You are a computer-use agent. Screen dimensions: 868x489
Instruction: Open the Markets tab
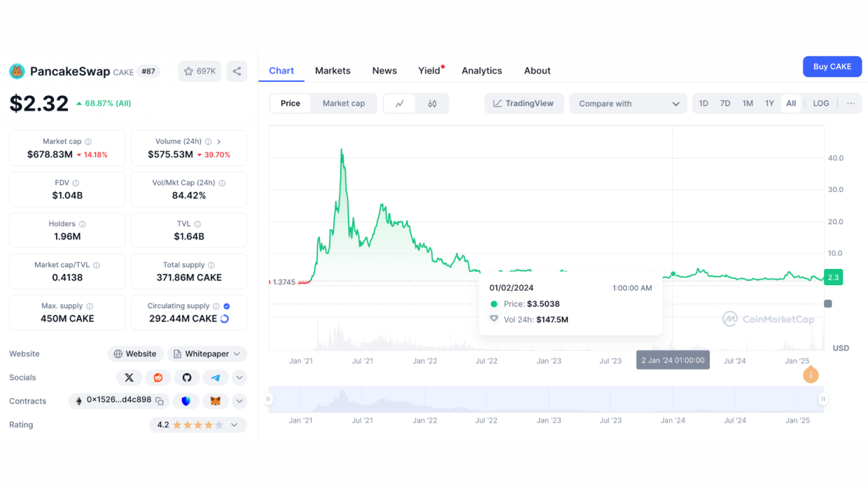pos(332,71)
